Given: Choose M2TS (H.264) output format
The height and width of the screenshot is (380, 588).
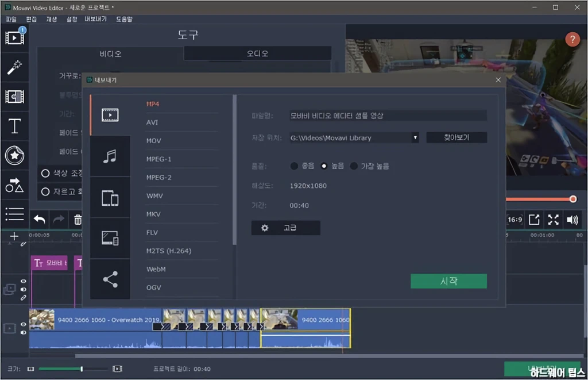Looking at the screenshot, I should click(169, 251).
